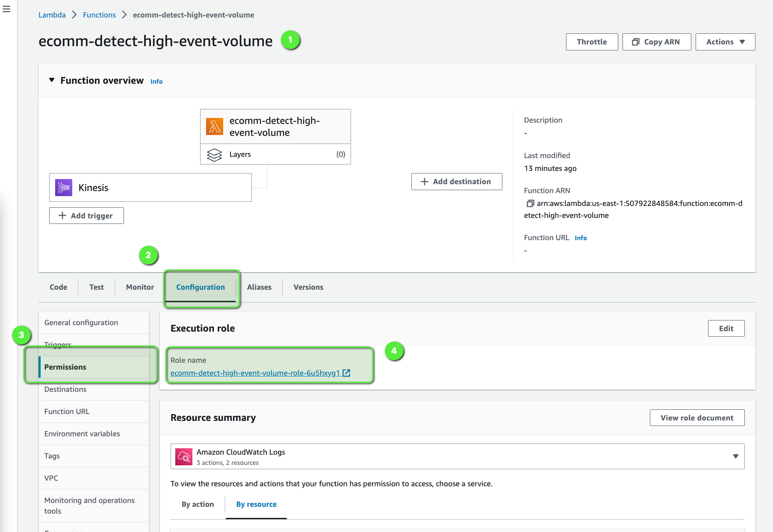Click the Function ARN value text
Screen dimensions: 773x532
coord(633,209)
